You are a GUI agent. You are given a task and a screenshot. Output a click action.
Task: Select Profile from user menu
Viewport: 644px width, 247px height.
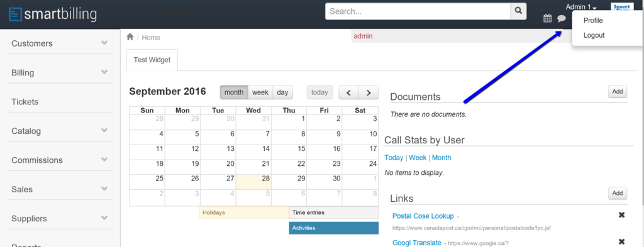tap(593, 21)
